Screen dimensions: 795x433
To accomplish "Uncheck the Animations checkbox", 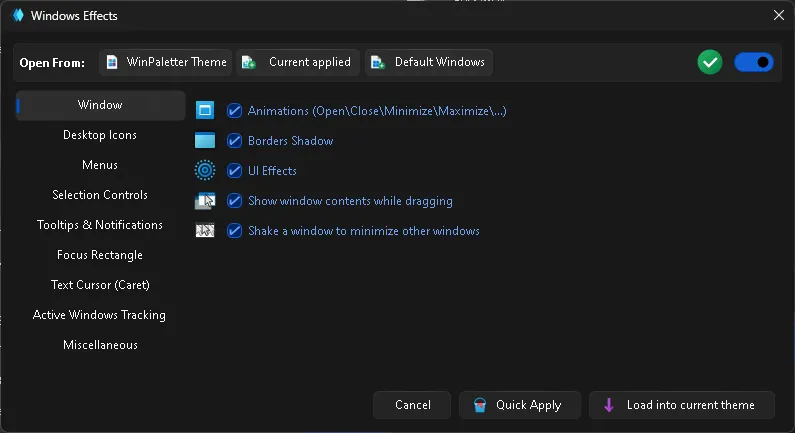I will click(235, 111).
